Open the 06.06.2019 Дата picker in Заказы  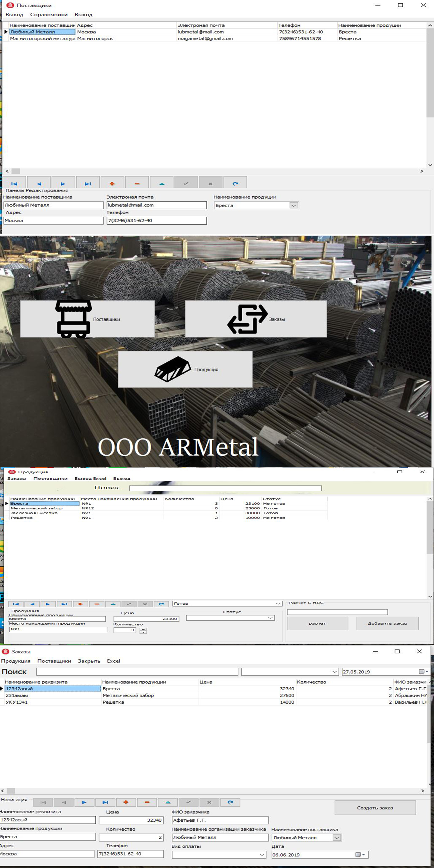361,854
